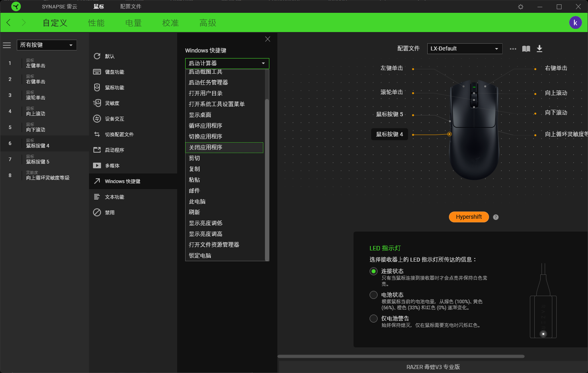The image size is (588, 373).
Task: Choose 关闭应用程序 from the list
Action: pos(224,147)
